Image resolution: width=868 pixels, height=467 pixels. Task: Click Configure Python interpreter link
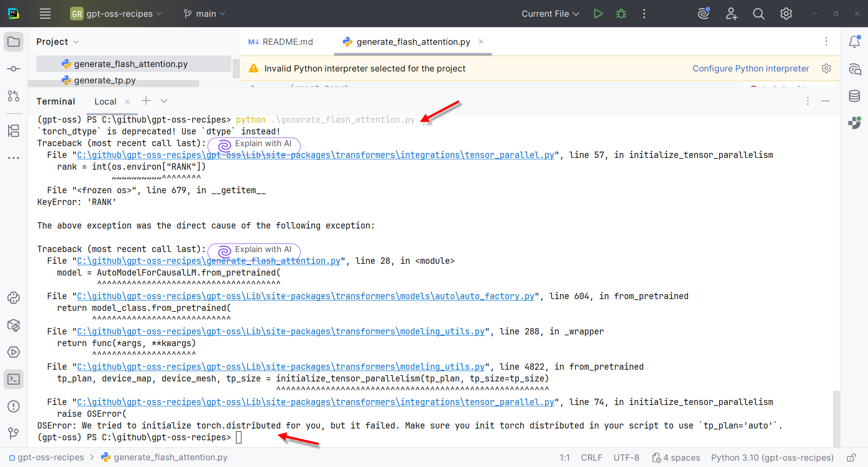tap(750, 68)
